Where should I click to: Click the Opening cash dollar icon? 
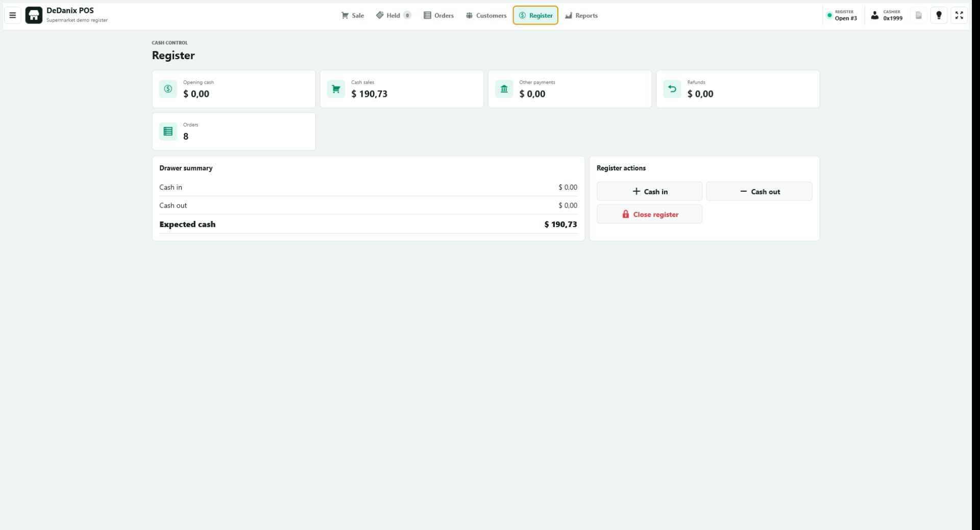[168, 89]
